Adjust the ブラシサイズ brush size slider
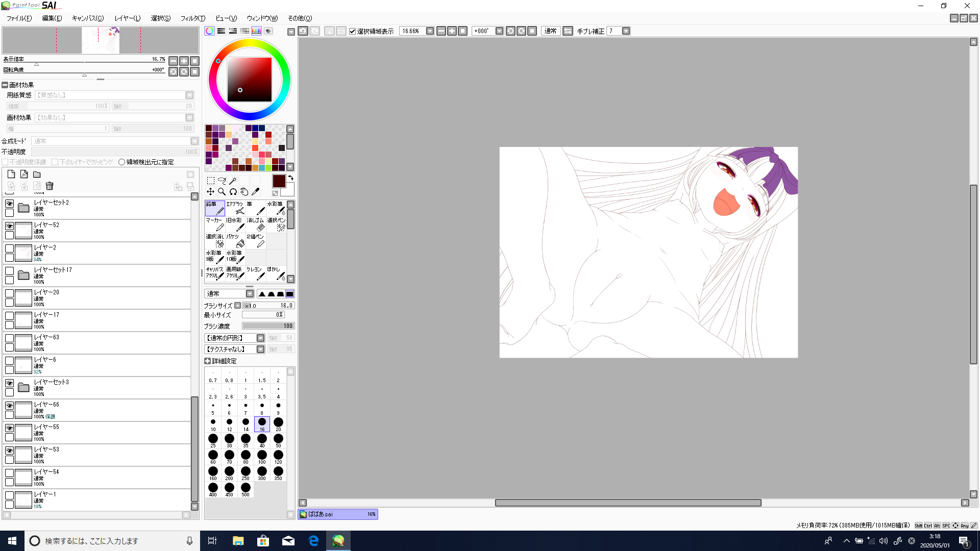Screen dimensions: 980x551 pos(268,306)
